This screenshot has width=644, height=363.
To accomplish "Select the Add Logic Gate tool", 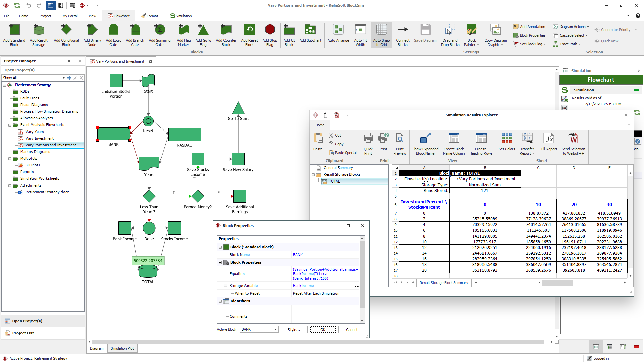I will tap(113, 35).
